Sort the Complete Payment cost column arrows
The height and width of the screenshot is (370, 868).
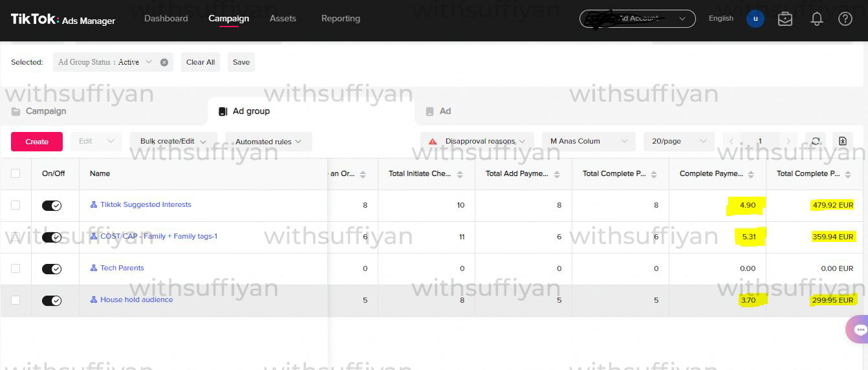click(751, 175)
